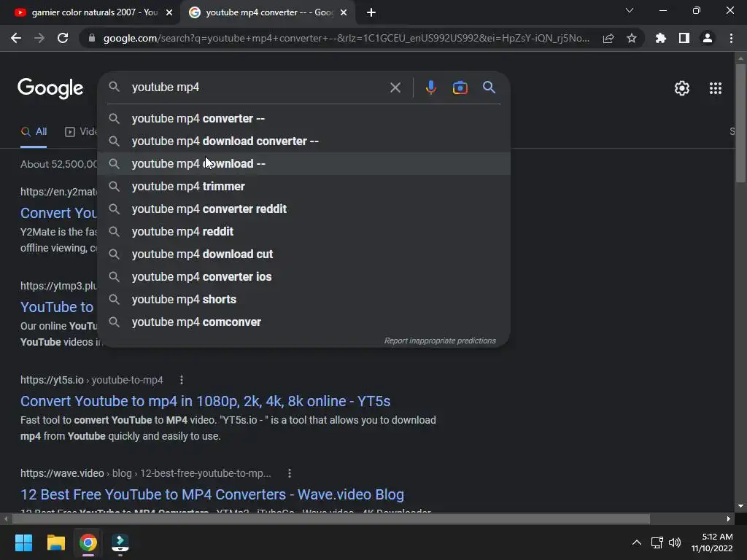Image resolution: width=747 pixels, height=560 pixels.
Task: Reload the current page
Action: tap(63, 38)
